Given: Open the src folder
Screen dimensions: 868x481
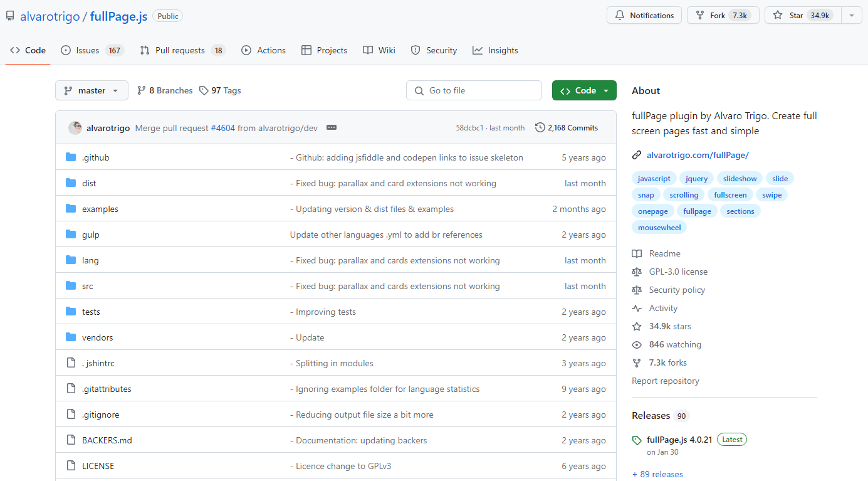Looking at the screenshot, I should tap(87, 285).
